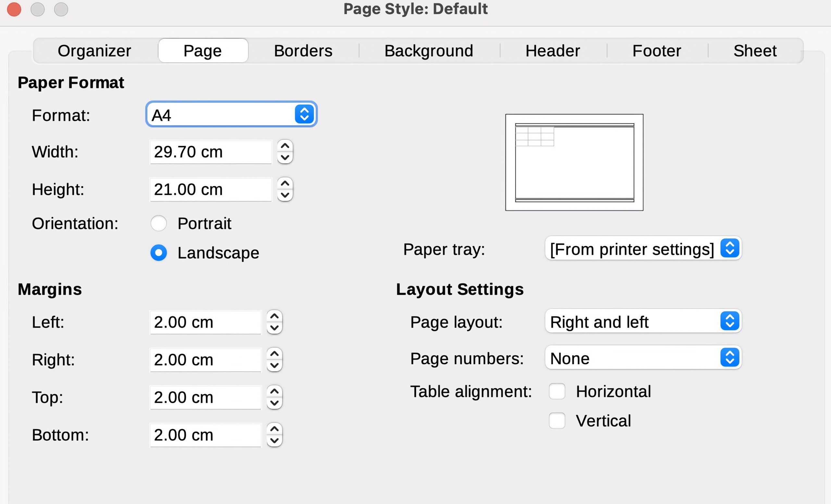Decrease Right margin with down arrow
Screen dimensions: 831x504
(x=275, y=365)
